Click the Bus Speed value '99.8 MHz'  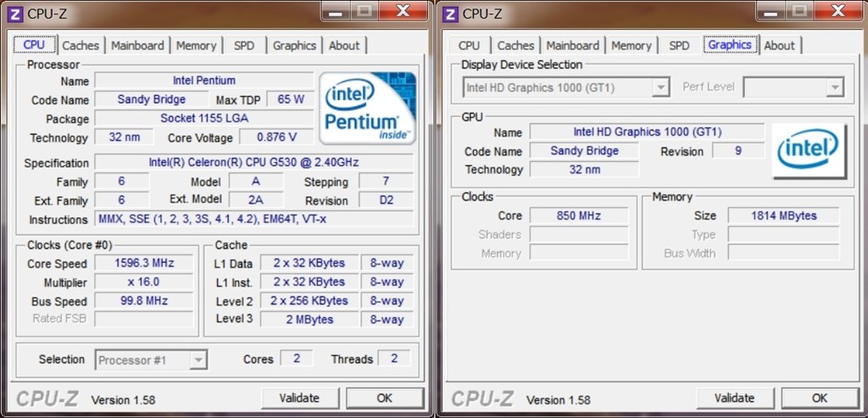pyautogui.click(x=144, y=301)
